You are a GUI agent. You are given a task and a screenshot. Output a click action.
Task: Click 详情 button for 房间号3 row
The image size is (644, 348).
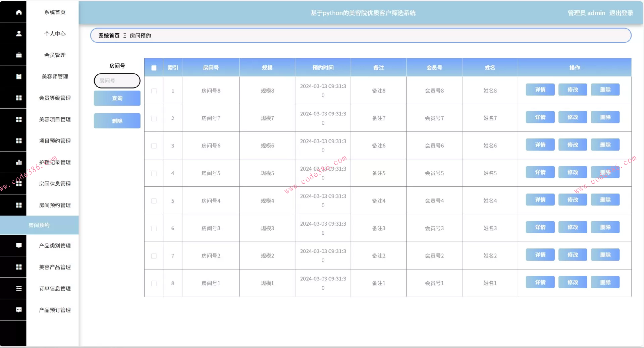540,227
